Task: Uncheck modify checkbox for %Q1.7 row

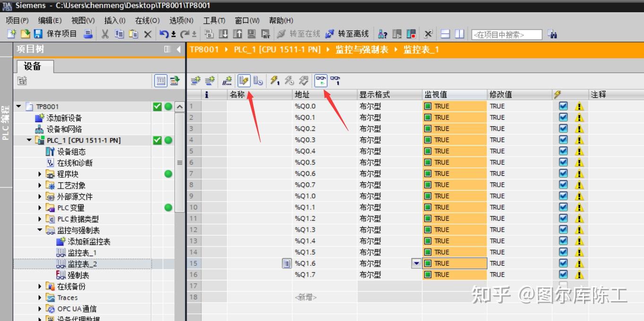Action: pyautogui.click(x=563, y=274)
